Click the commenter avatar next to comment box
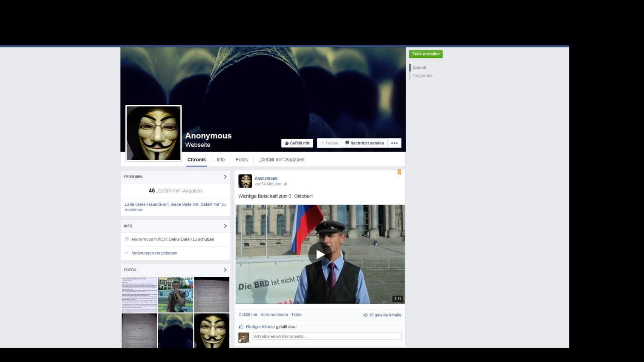644x362 pixels. [x=244, y=338]
